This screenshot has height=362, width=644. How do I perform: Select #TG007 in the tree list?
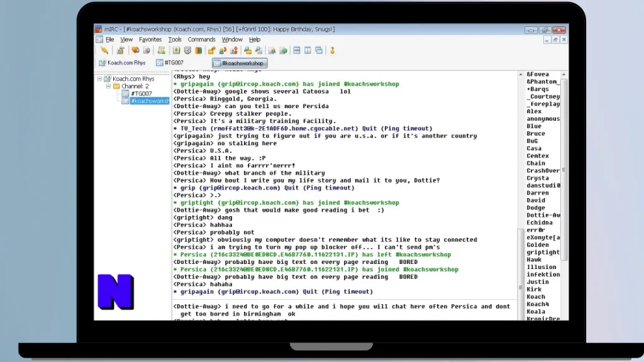coord(142,94)
